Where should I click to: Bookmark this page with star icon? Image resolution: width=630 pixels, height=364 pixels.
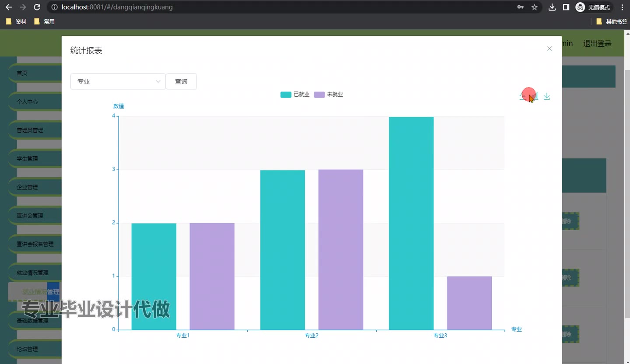[534, 7]
